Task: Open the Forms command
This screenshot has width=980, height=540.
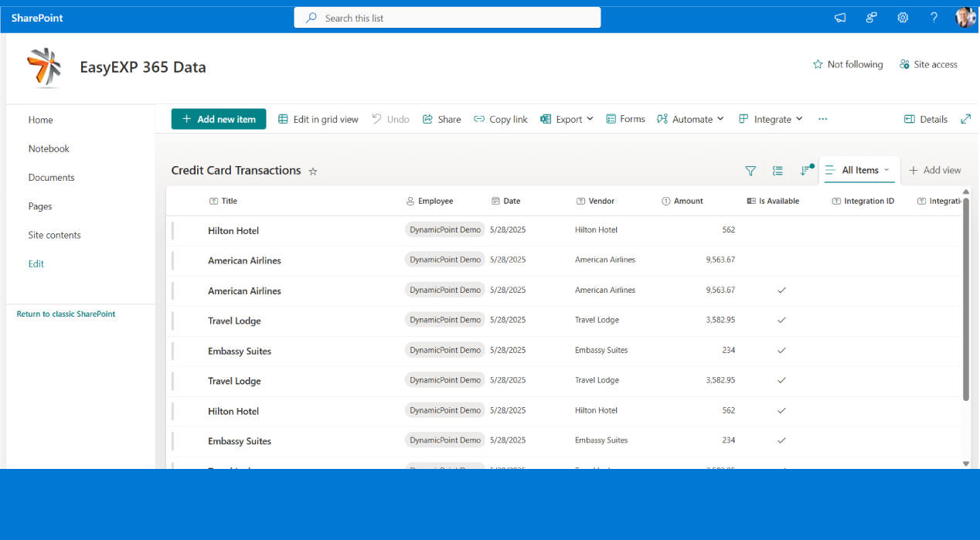Action: (x=626, y=119)
